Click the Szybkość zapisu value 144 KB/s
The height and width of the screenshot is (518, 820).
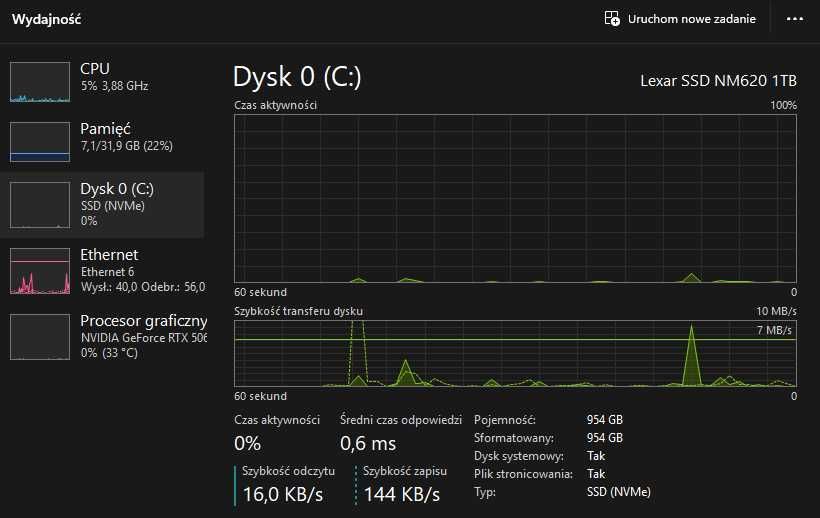click(x=402, y=494)
